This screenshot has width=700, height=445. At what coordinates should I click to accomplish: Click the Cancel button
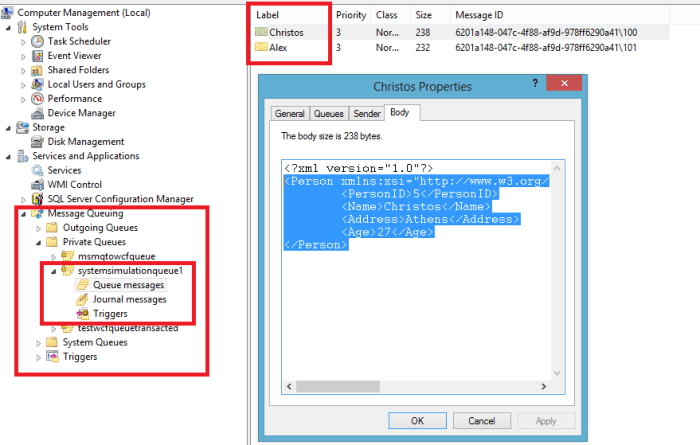[x=480, y=420]
